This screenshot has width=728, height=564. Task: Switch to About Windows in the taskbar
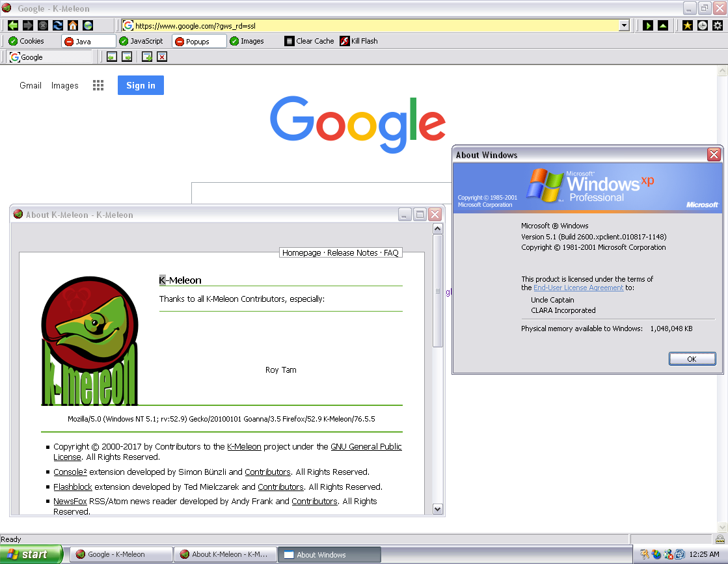(x=329, y=555)
